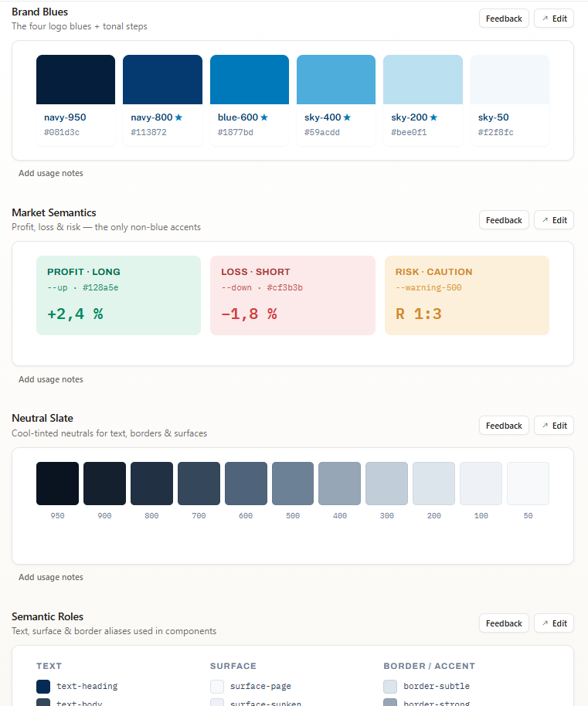588x706 pixels.
Task: Pick the Neutral Slate 800 swatch
Action: tap(151, 484)
